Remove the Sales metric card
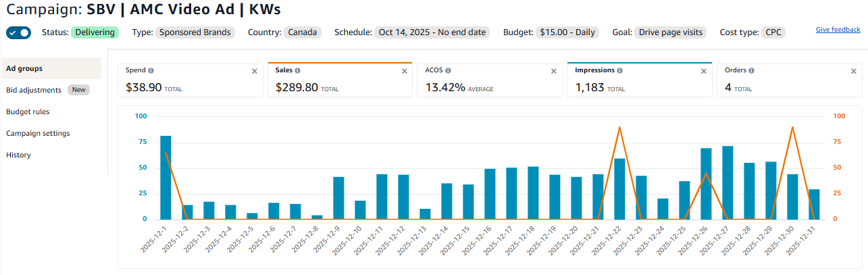The width and height of the screenshot is (868, 275). [x=404, y=71]
